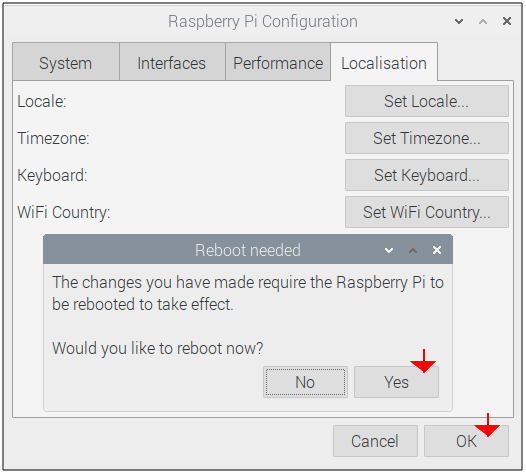The image size is (526, 473).
Task: Close the Raspberry Pi Configuration window
Action: tap(507, 21)
